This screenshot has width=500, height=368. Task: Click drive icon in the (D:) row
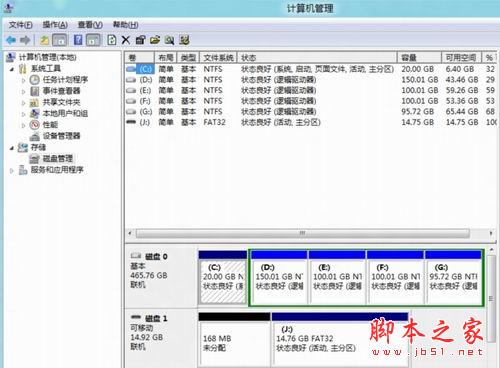click(x=131, y=80)
